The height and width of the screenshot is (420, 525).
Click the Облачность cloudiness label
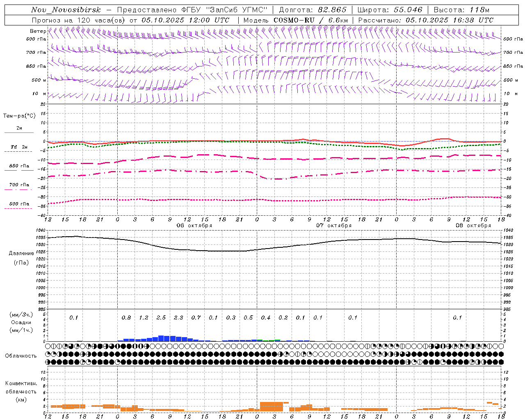[x=21, y=356]
